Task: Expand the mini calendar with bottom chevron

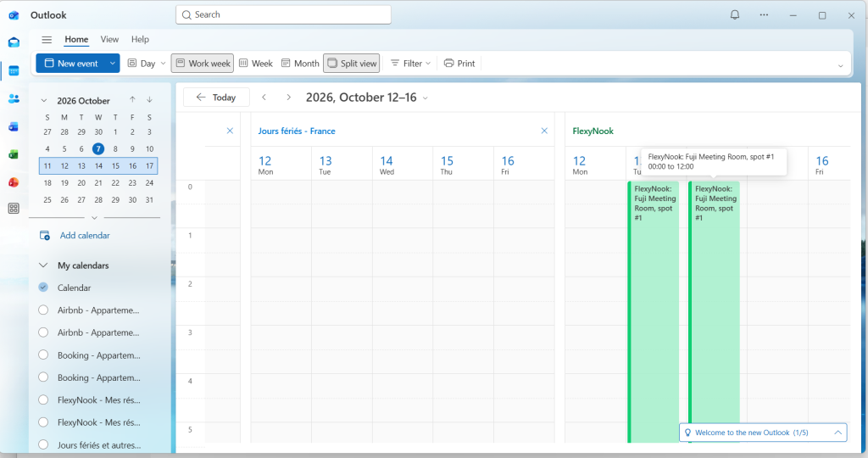Action: click(94, 218)
